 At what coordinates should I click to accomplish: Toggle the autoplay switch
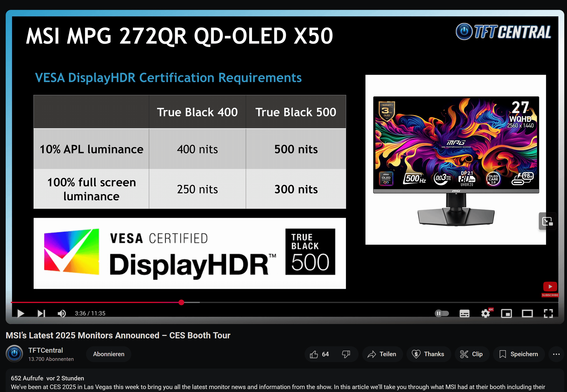[442, 313]
